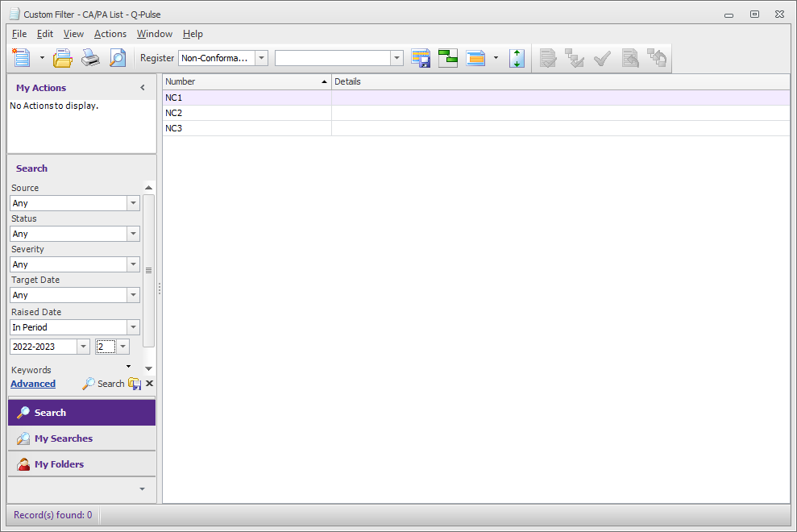Open the empty combo box next to Register
Viewport: 797px width, 532px height.
tap(396, 58)
